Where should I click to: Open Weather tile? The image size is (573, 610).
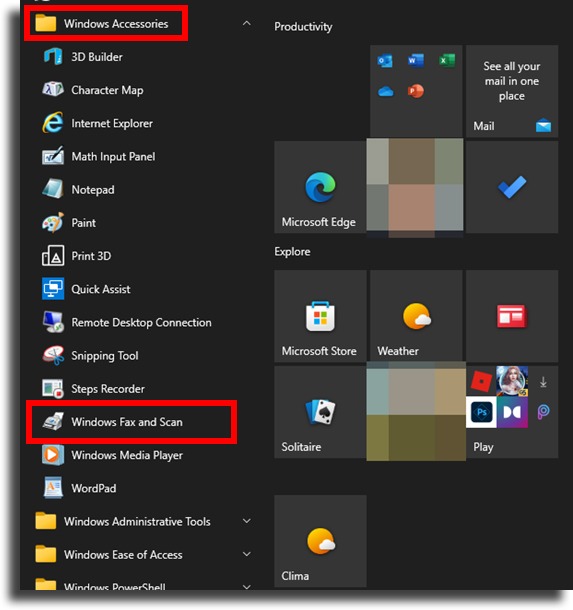416,316
